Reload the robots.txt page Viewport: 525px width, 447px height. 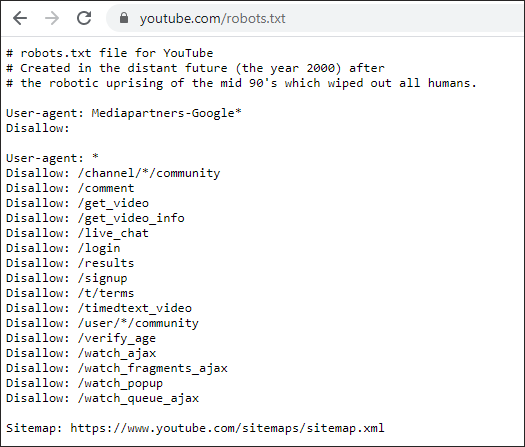pyautogui.click(x=84, y=18)
